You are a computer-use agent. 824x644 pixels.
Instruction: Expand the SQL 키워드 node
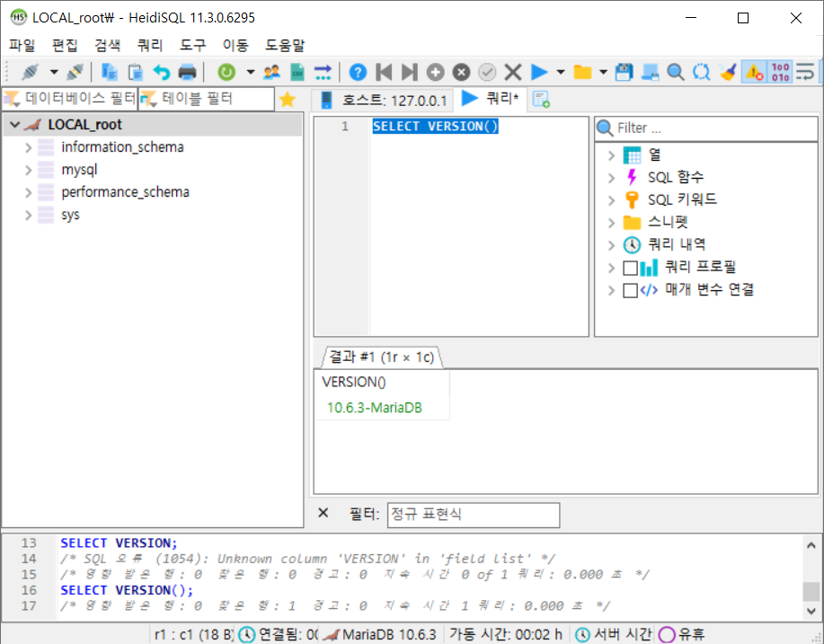pos(611,200)
